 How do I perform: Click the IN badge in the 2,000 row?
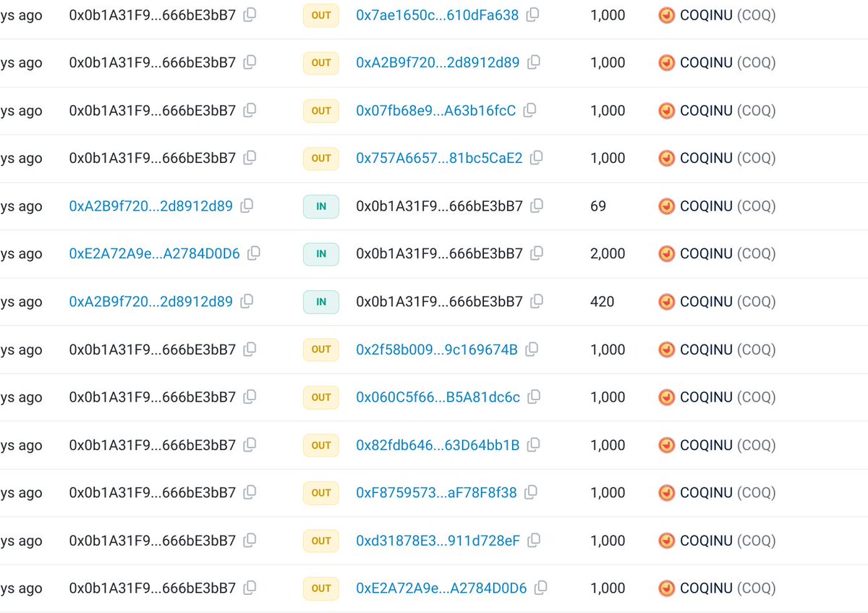click(321, 254)
